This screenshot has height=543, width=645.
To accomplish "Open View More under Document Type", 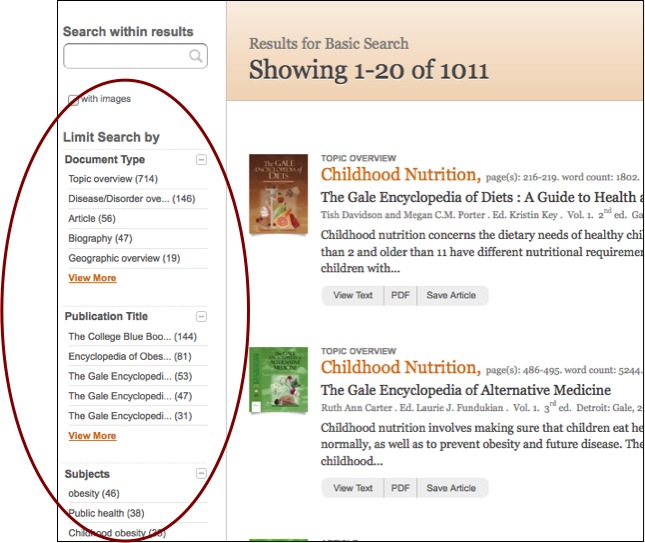I will (92, 278).
